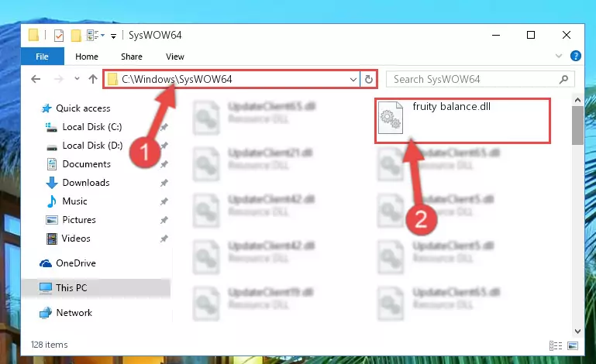Open the address bar history dropdown

tap(353, 80)
